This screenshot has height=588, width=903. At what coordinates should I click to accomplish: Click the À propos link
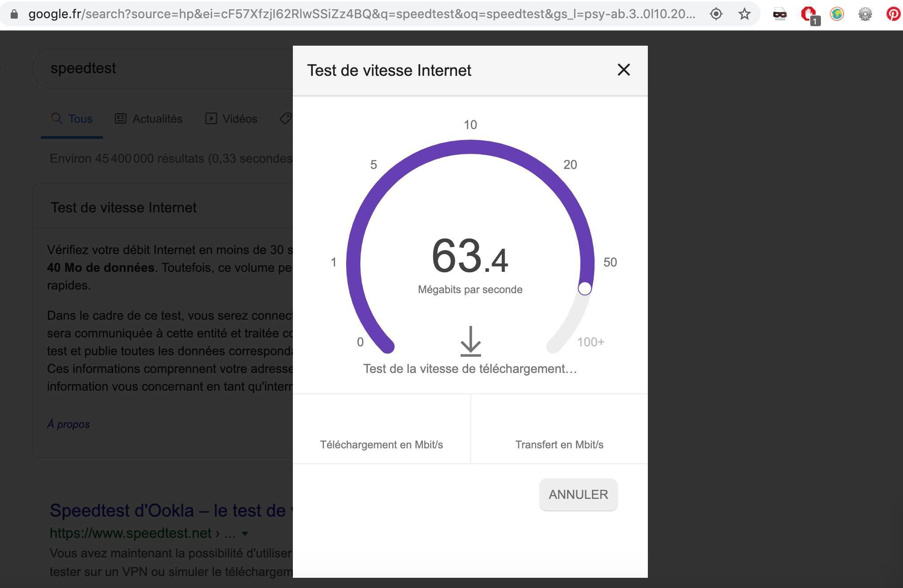(68, 424)
